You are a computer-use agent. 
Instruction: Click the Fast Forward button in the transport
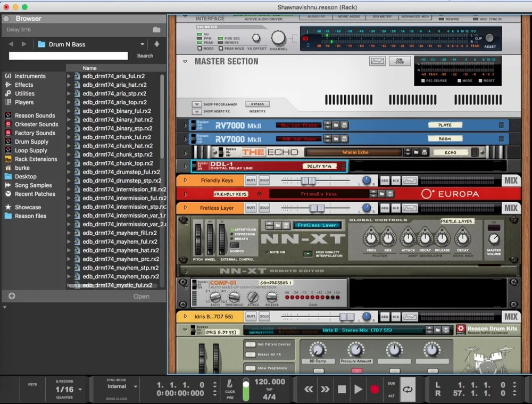coord(325,389)
